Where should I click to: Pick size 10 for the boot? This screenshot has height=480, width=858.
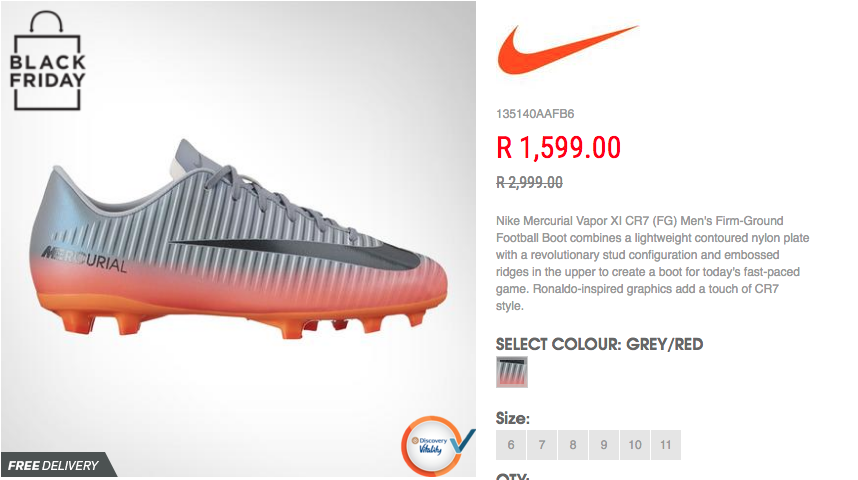[635, 445]
